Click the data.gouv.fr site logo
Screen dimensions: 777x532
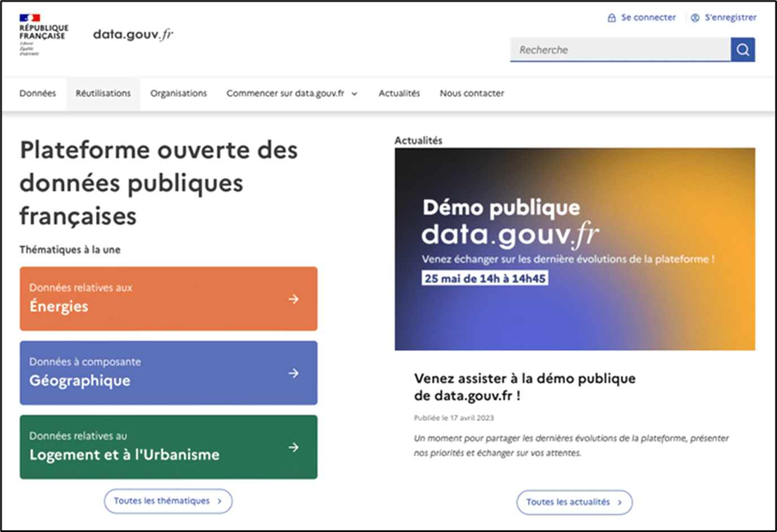pyautogui.click(x=133, y=34)
